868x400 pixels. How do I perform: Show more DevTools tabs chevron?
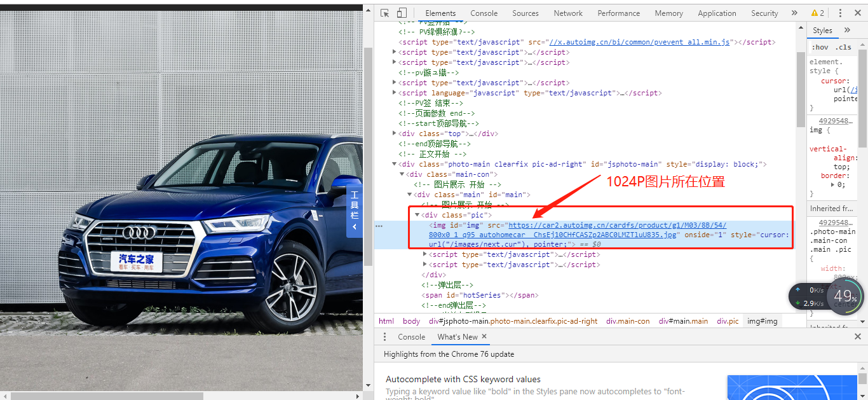794,13
